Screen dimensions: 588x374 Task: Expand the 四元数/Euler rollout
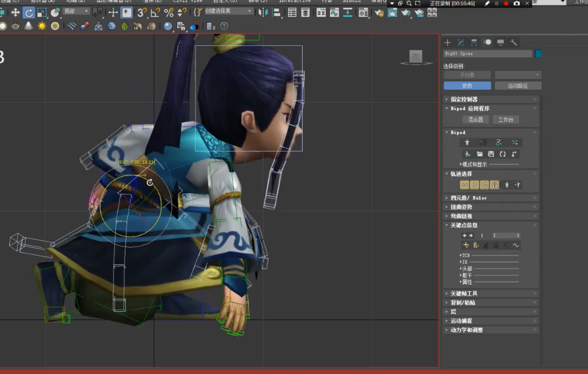tap(491, 198)
